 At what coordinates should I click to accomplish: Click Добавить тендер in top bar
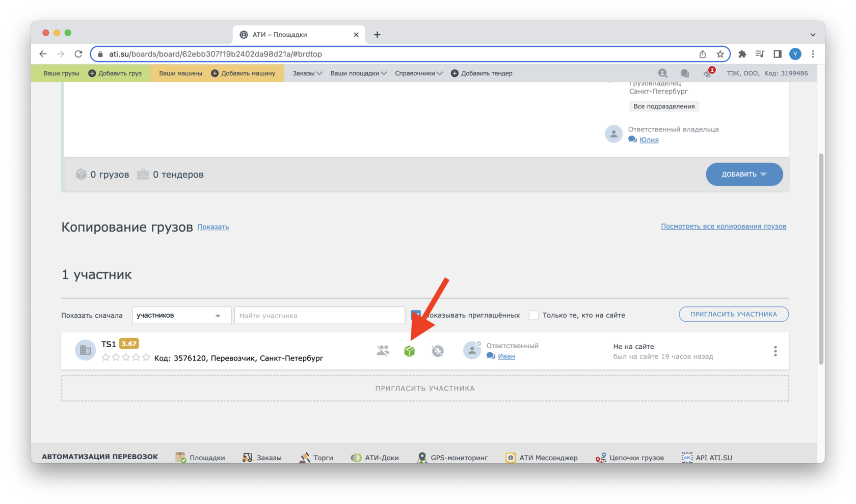481,73
